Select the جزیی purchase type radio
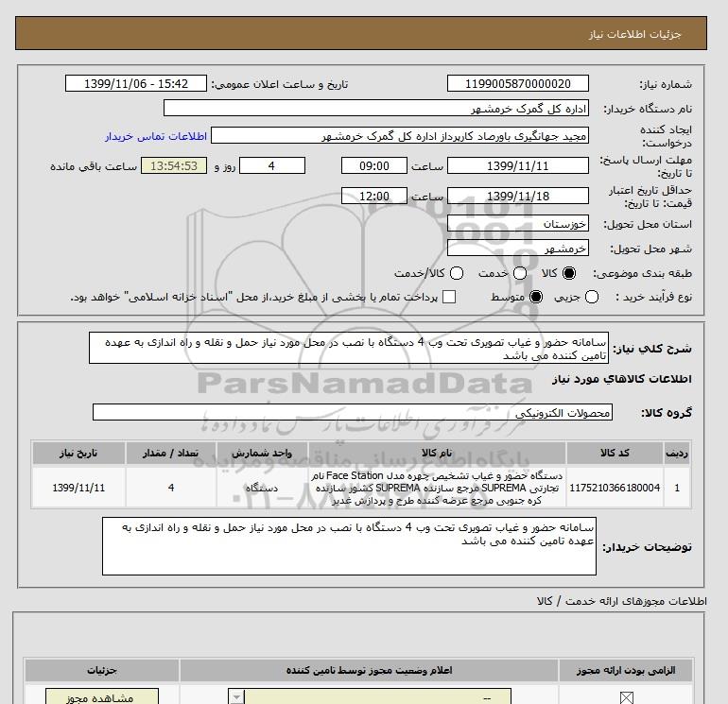 (592, 297)
